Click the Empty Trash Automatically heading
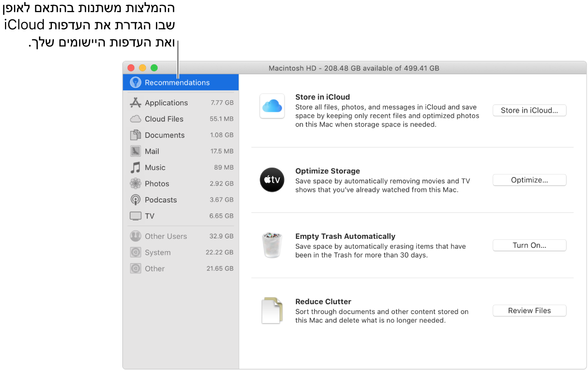 point(345,236)
